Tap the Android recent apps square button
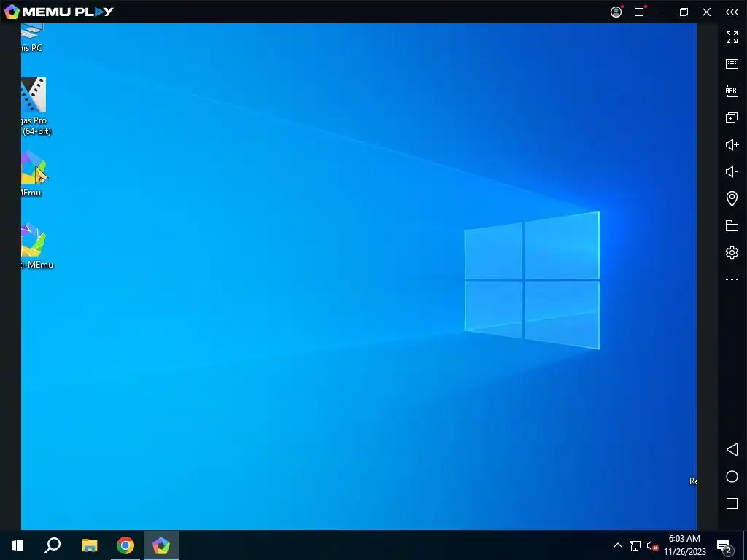This screenshot has height=560, width=747. (732, 503)
